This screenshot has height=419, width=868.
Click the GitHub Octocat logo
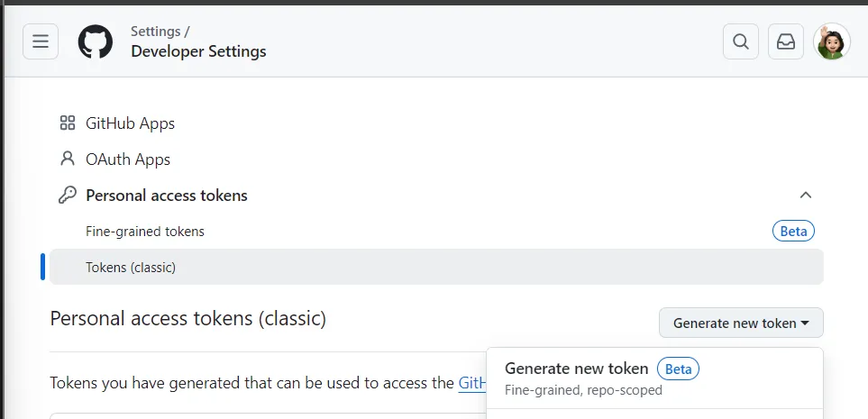pos(95,41)
